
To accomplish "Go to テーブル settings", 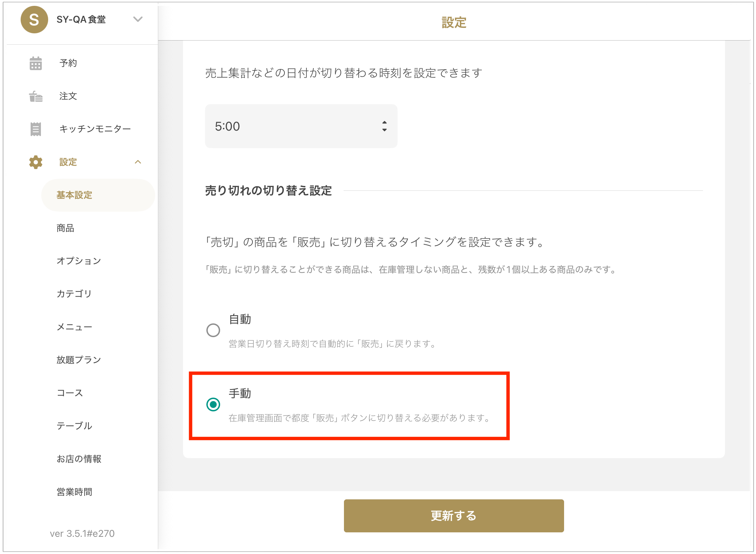I will click(74, 426).
